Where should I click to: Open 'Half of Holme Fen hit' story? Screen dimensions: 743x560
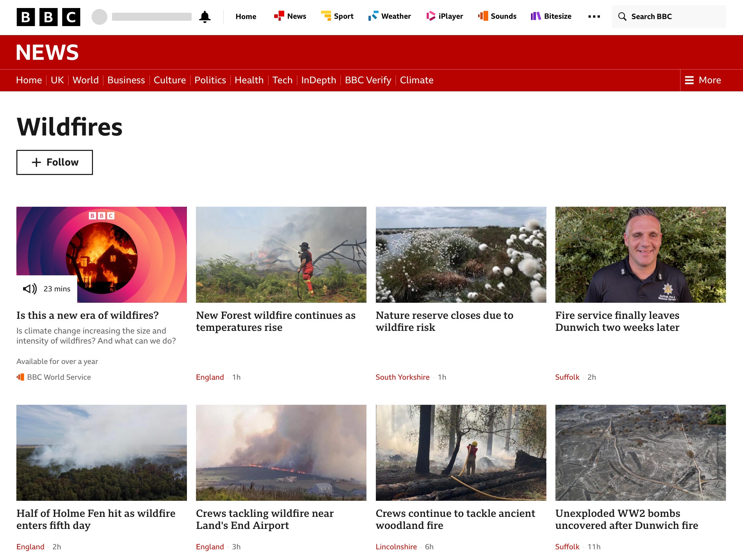pyautogui.click(x=96, y=519)
